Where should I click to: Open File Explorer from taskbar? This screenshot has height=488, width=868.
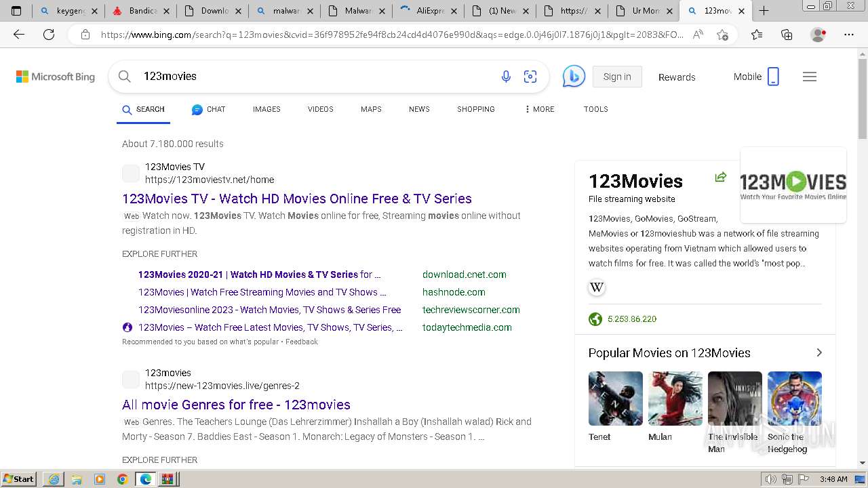pos(77,479)
